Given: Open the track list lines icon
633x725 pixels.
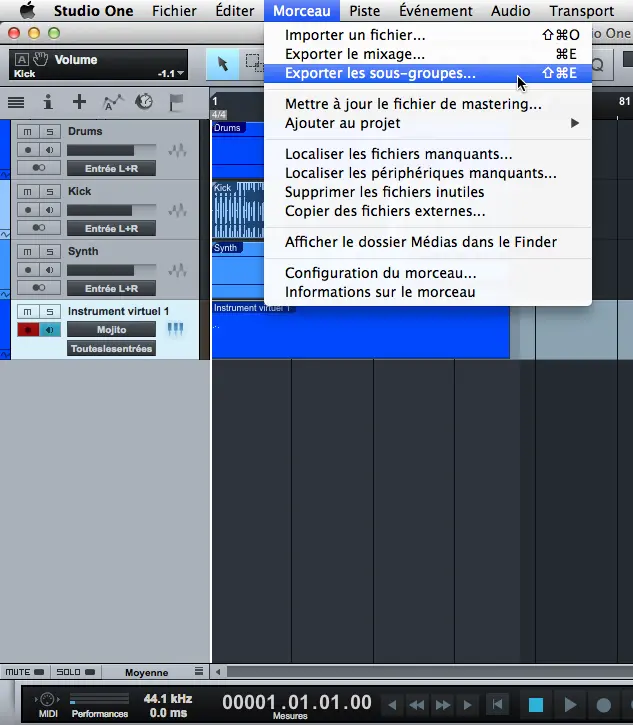Looking at the screenshot, I should coord(16,102).
